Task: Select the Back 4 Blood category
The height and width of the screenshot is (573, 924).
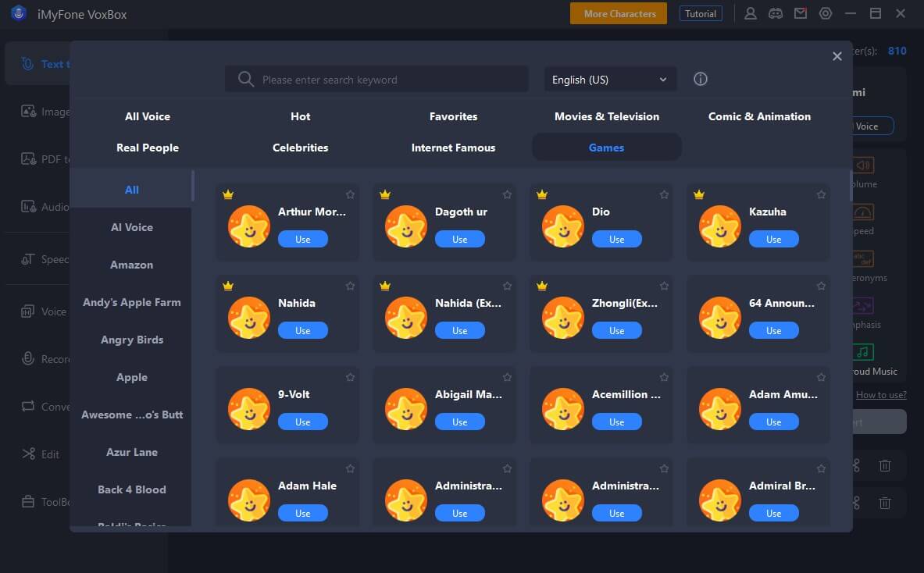Action: pyautogui.click(x=131, y=489)
